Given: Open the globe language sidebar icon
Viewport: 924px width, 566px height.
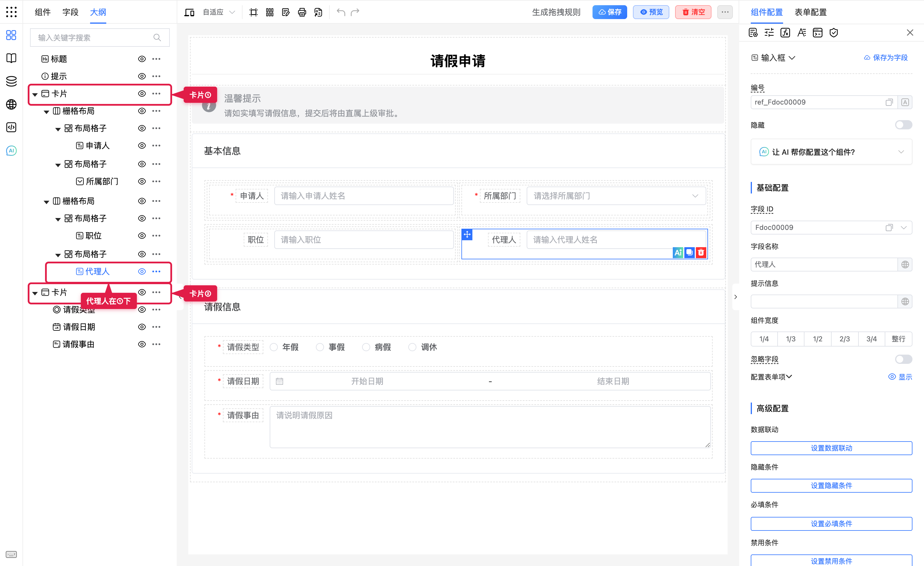Looking at the screenshot, I should [x=11, y=104].
